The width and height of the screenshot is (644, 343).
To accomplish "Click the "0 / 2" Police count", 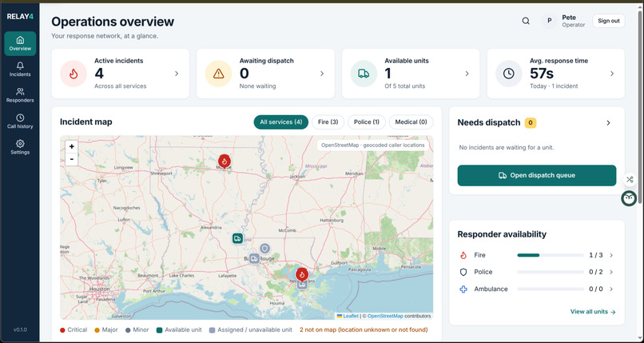I will [x=596, y=272].
